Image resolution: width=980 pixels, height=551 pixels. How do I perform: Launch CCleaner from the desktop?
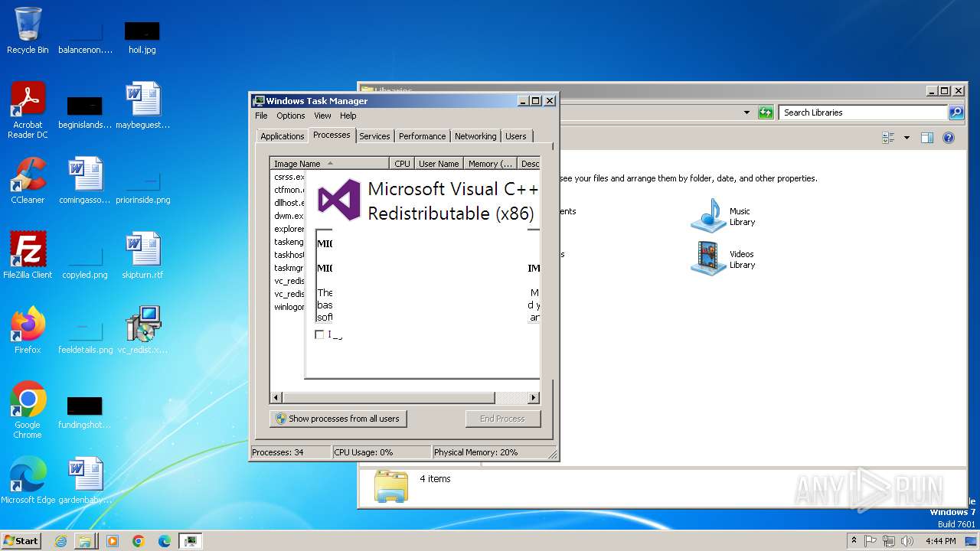point(28,181)
